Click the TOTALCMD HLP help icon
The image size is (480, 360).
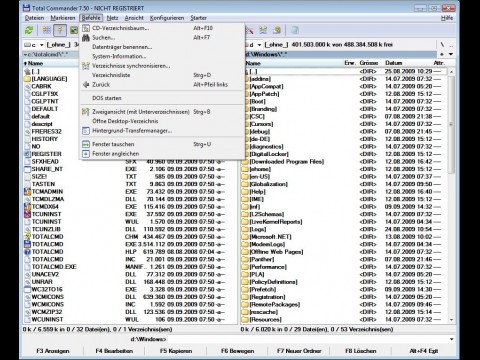pos(27,252)
